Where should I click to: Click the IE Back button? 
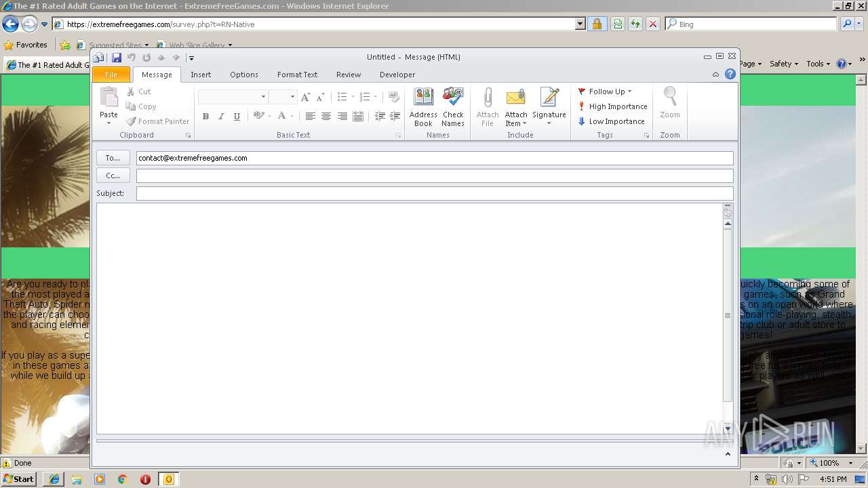point(10,24)
